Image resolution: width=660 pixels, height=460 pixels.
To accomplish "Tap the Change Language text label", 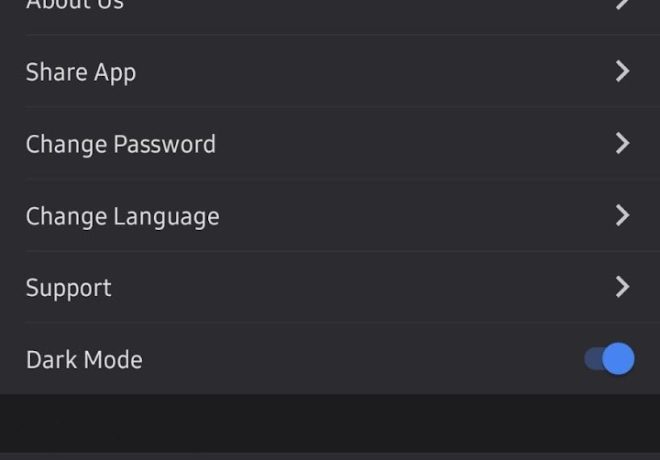I will (122, 216).
